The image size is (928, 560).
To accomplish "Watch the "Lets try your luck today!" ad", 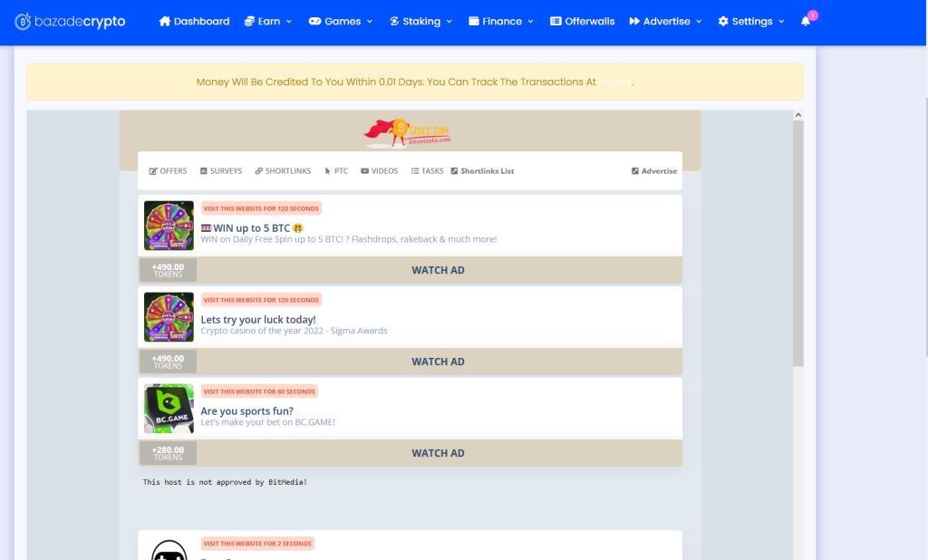I will click(x=438, y=361).
